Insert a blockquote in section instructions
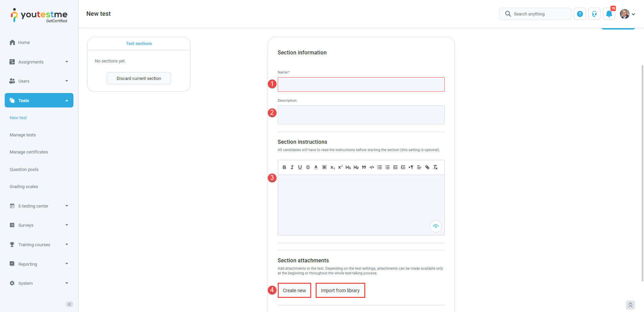 pos(364,167)
